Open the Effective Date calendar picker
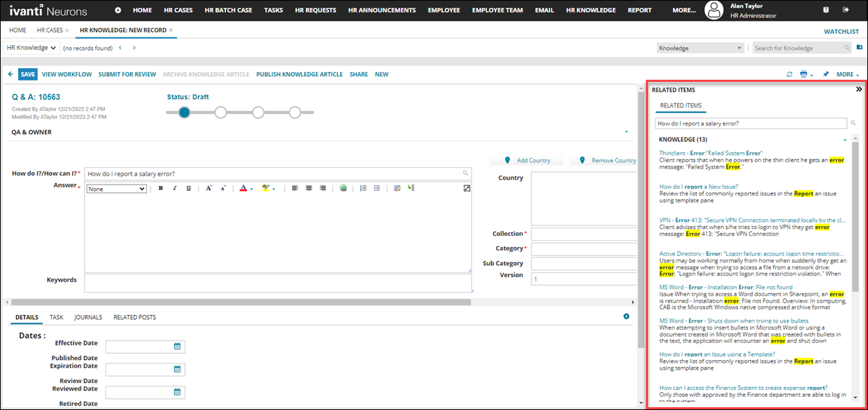The image size is (868, 410). (177, 346)
